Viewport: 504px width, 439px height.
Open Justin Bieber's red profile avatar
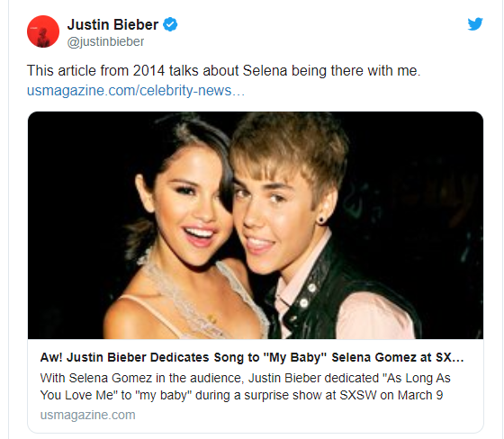pos(43,31)
